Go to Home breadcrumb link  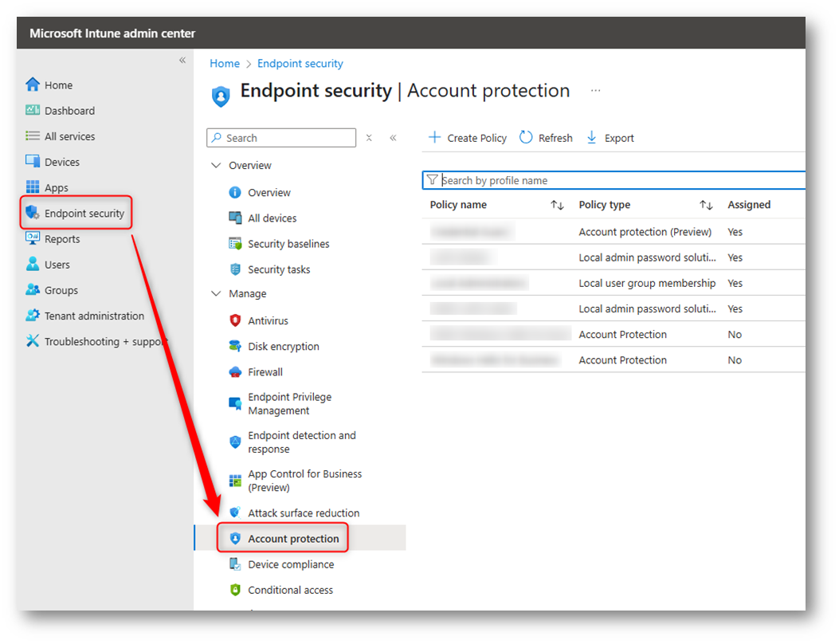(225, 63)
